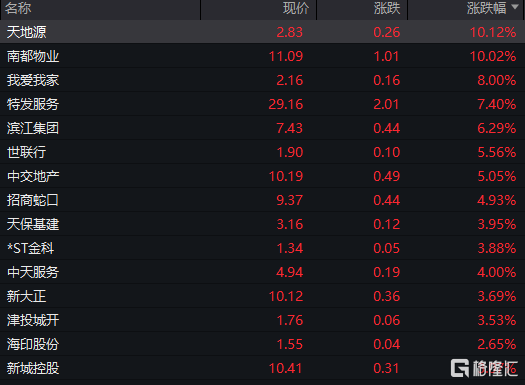Screen dimensions: 525x385
Task: Click percentage 3.95% for 天保基建
Action: pyautogui.click(x=497, y=224)
